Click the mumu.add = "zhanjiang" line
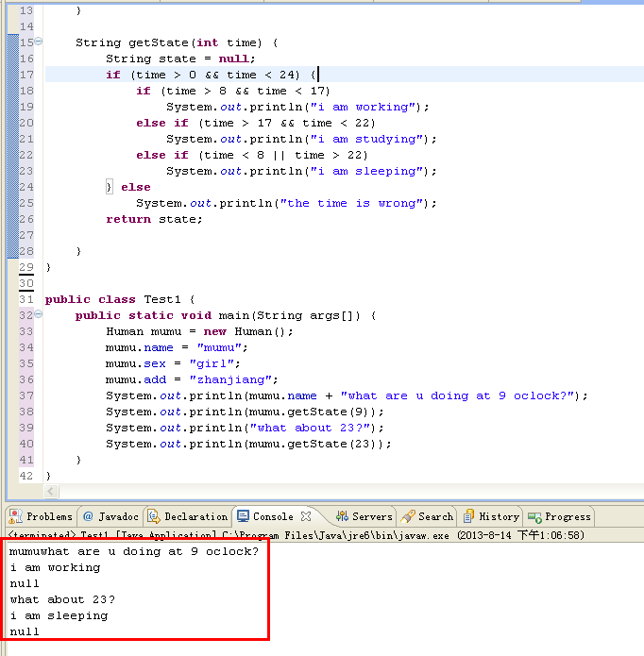 (x=192, y=379)
